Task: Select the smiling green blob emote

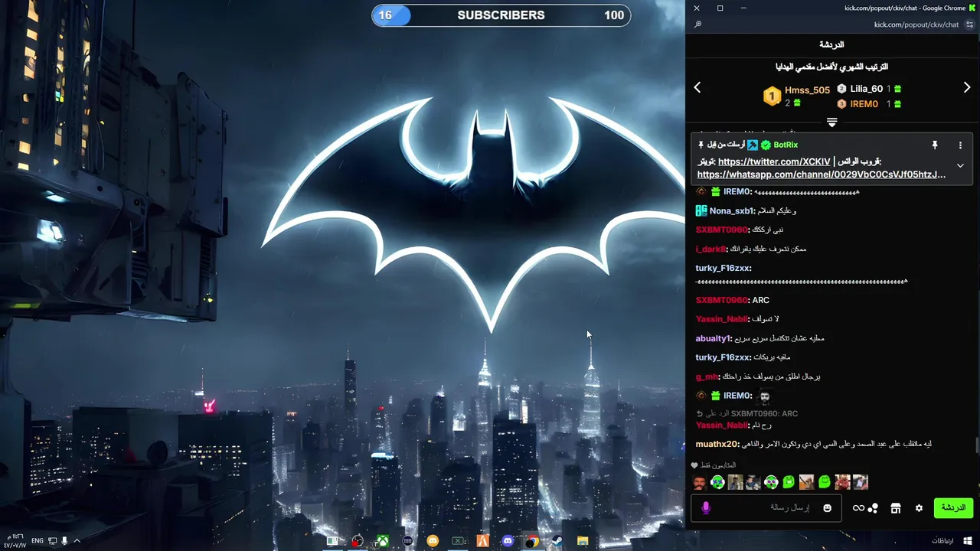Action: (x=825, y=482)
